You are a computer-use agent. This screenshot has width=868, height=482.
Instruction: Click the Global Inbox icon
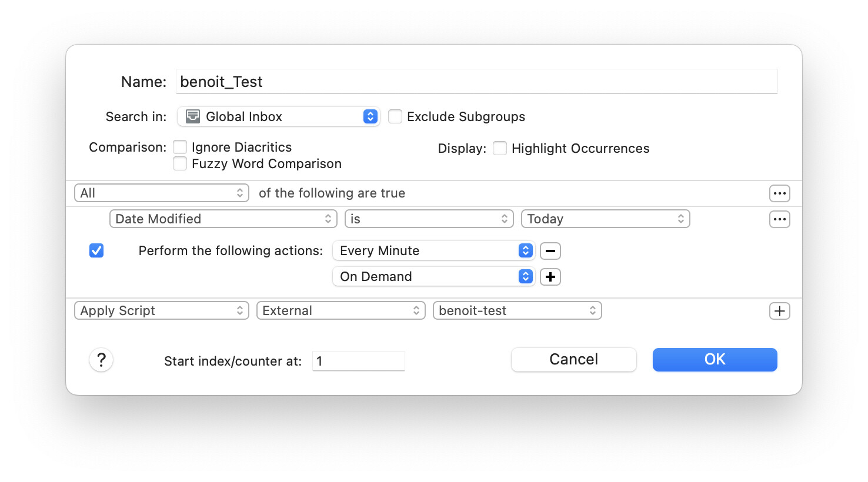(193, 116)
